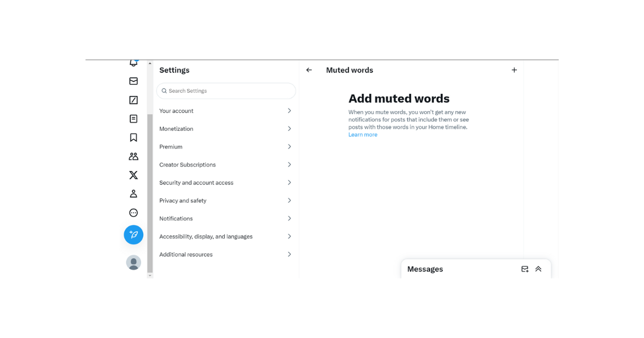Click the Search Settings field
This screenshot has width=644, height=338.
(x=226, y=91)
